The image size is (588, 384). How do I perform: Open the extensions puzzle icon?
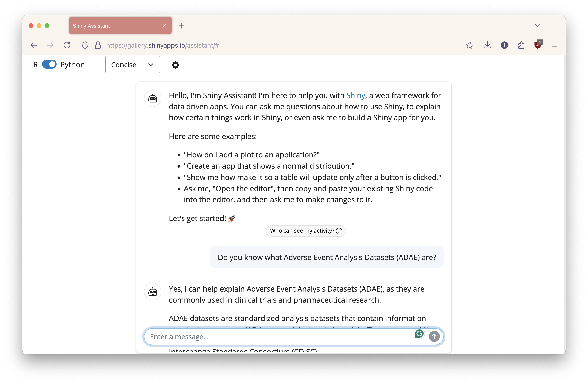coord(521,45)
